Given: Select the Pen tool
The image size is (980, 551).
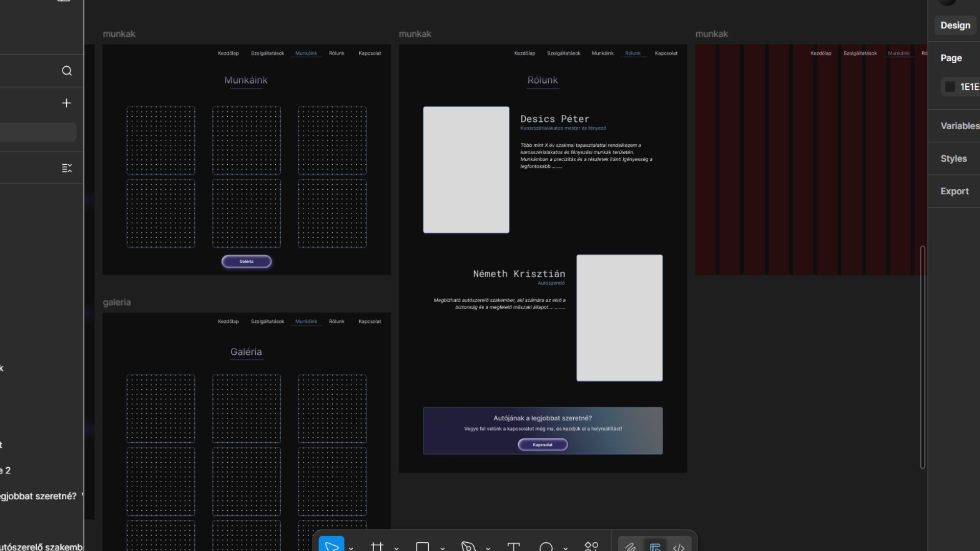Looking at the screenshot, I should tap(468, 546).
